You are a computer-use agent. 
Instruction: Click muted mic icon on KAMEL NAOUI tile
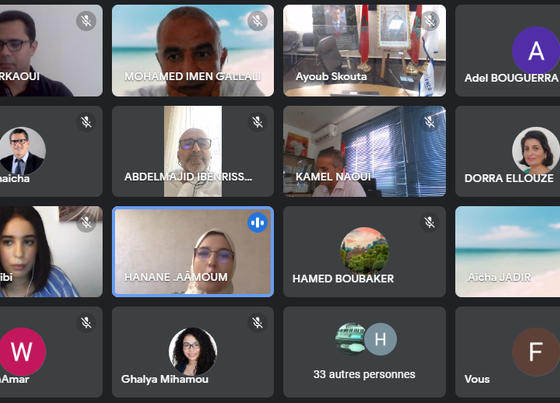430,122
